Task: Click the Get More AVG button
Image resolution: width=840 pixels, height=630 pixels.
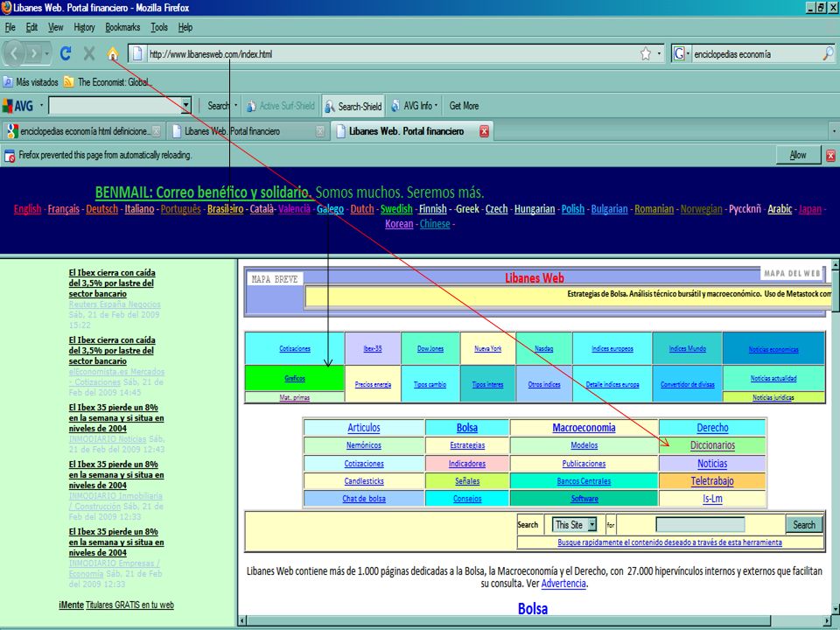Action: point(464,106)
